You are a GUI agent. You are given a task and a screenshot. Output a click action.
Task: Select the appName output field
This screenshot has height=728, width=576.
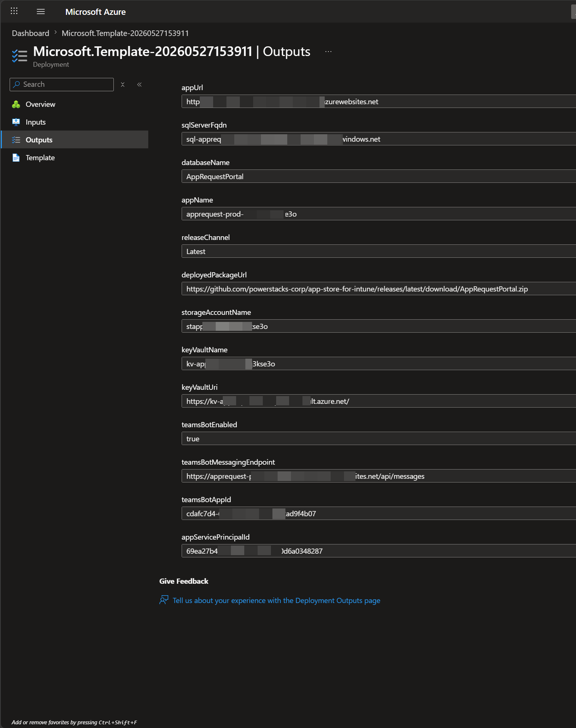pyautogui.click(x=378, y=214)
